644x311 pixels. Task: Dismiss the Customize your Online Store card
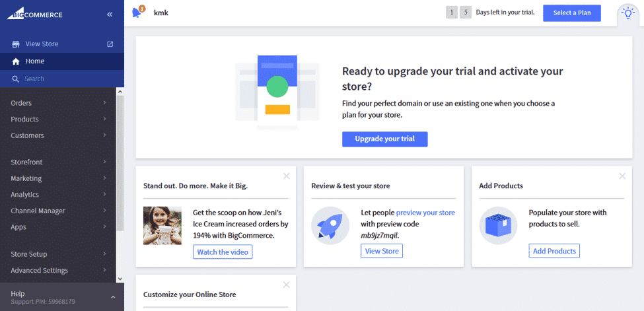[x=286, y=285]
